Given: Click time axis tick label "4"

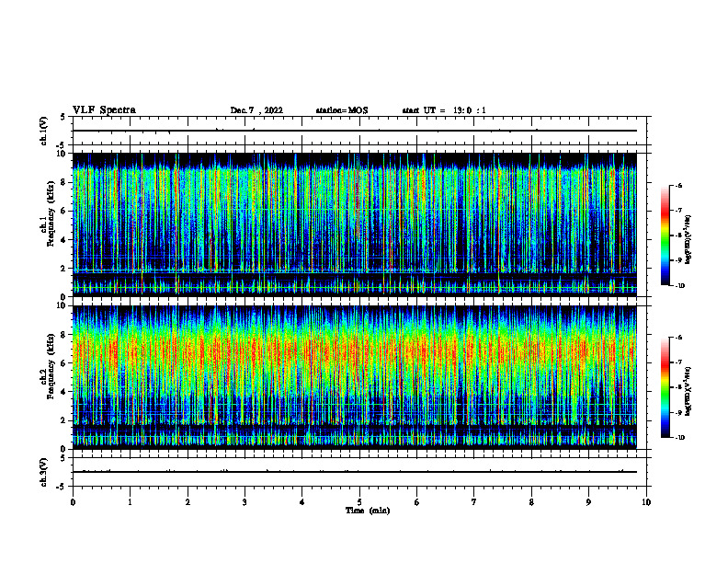Looking at the screenshot, I should point(302,502).
